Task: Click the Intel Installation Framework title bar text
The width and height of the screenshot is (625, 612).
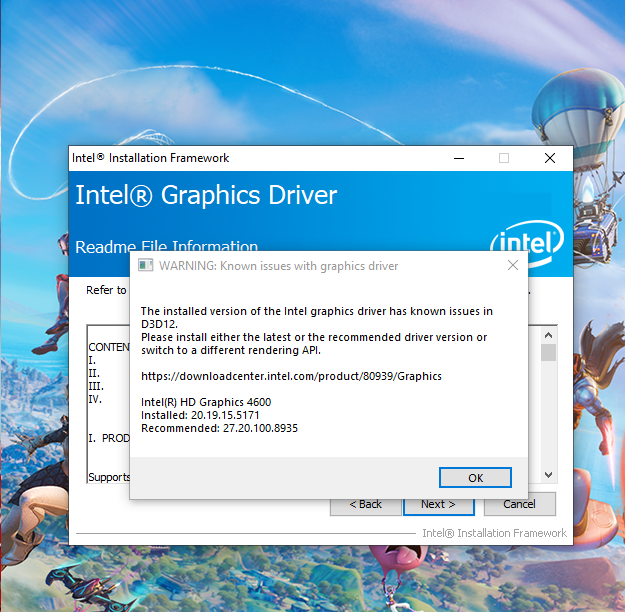Action: (x=150, y=158)
